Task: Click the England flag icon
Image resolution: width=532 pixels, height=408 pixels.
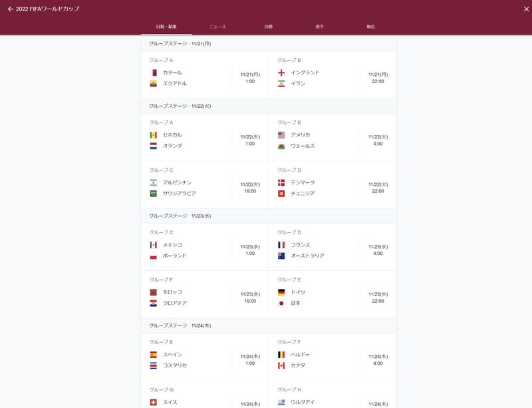Action: tap(281, 73)
